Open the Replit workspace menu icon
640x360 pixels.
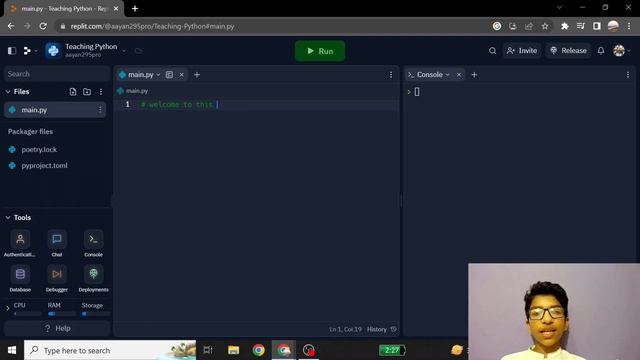point(28,51)
